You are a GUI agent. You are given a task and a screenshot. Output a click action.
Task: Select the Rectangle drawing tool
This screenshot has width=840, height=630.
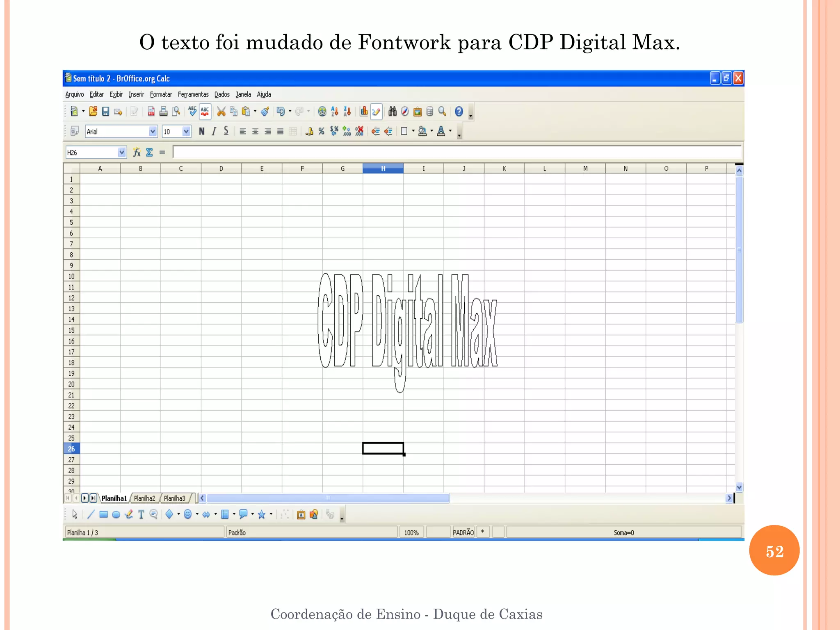(x=103, y=514)
